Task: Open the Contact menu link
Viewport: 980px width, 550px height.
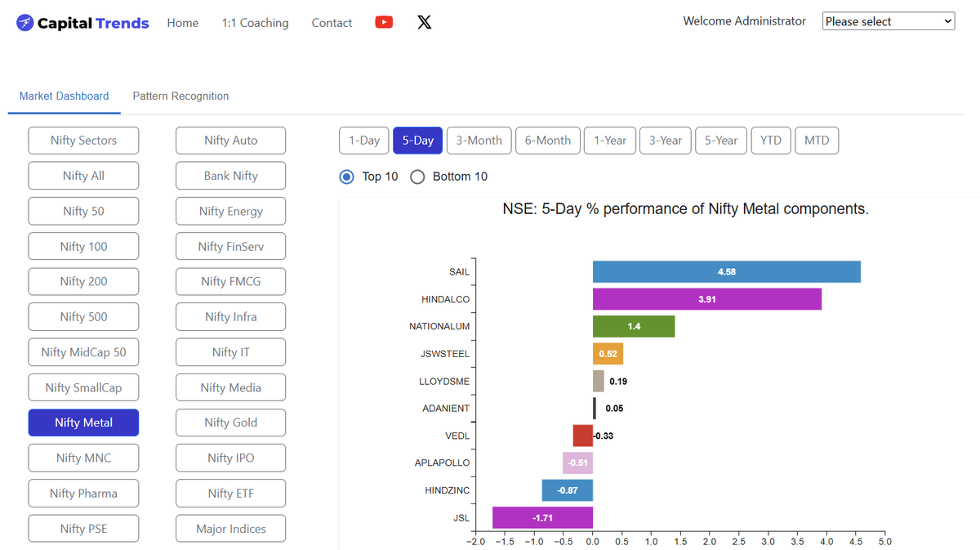Action: 332,23
